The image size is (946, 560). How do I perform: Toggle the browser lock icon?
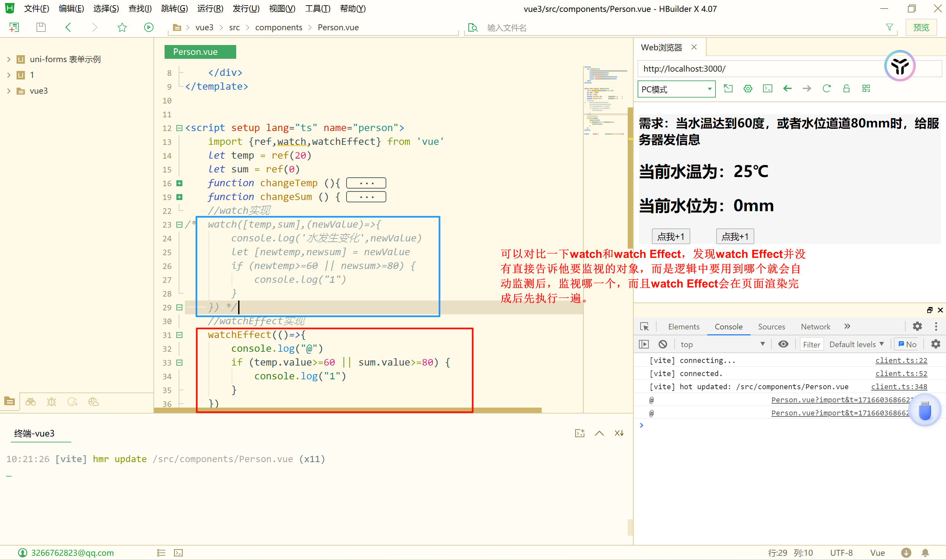pos(846,89)
